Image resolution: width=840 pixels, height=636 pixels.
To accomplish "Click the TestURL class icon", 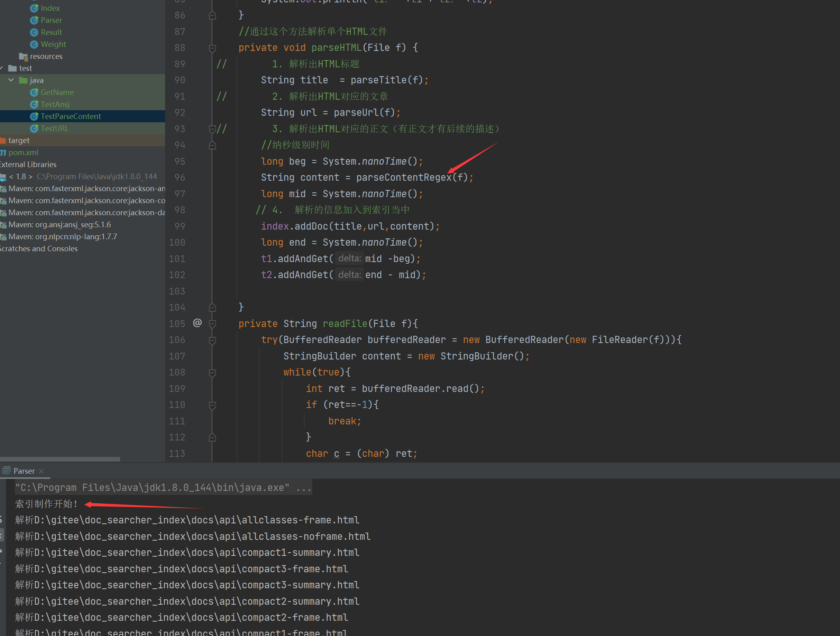I will click(34, 128).
